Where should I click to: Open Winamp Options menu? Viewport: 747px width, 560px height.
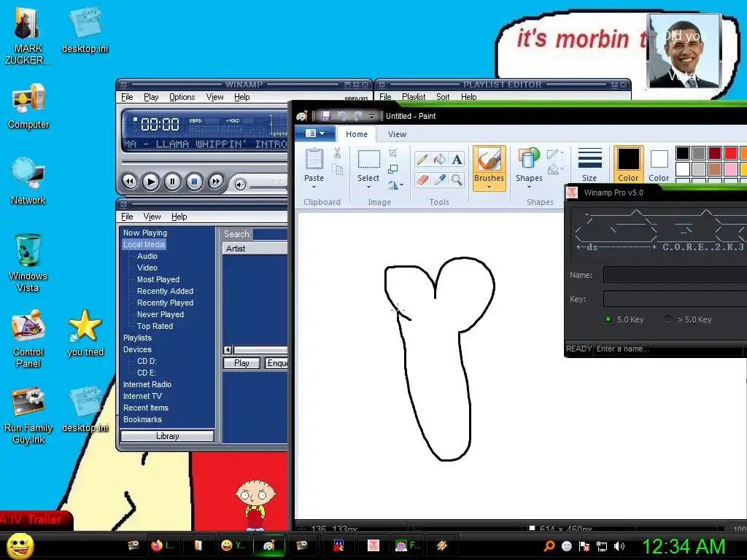[182, 97]
